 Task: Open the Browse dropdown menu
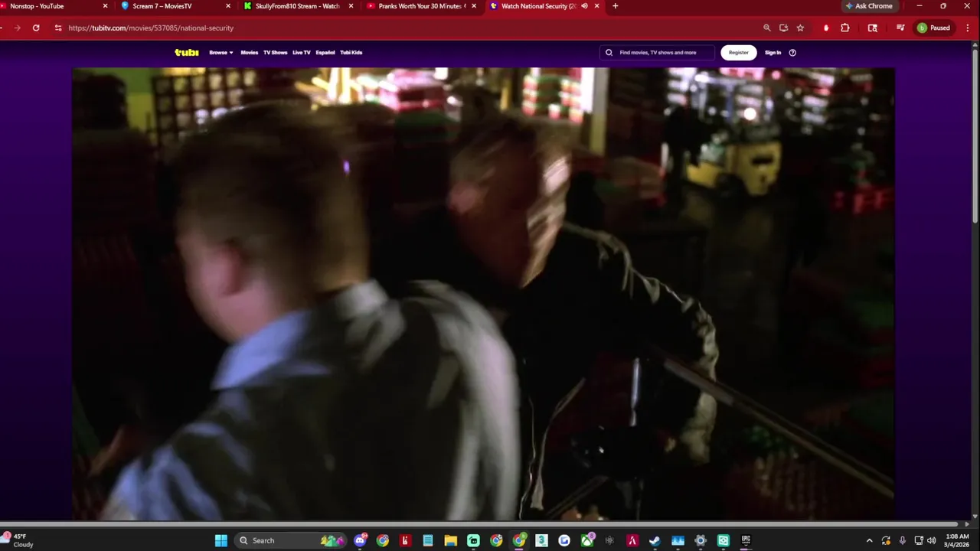click(x=220, y=53)
